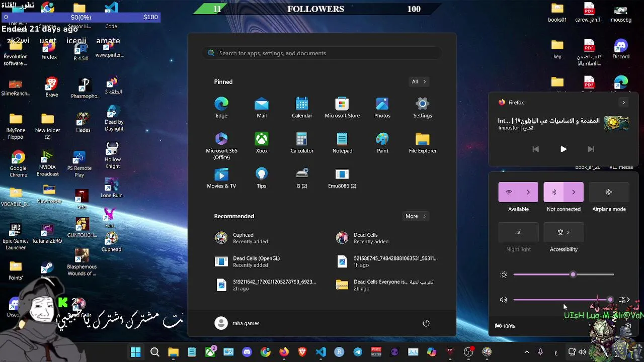Expand Bluetooth devices arrow
Image resolution: width=644 pixels, height=362 pixels.
point(574,192)
